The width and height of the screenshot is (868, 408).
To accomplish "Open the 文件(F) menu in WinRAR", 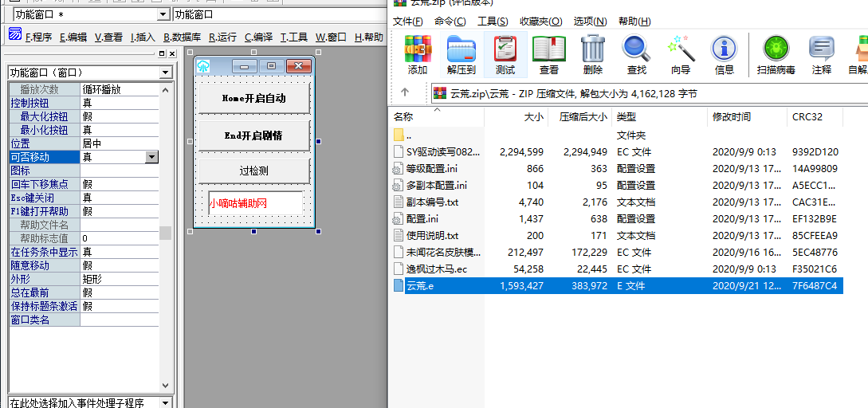I will 407,22.
